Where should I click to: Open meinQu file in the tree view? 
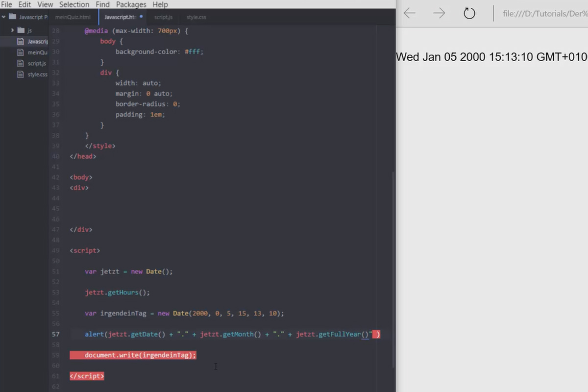pyautogui.click(x=37, y=52)
